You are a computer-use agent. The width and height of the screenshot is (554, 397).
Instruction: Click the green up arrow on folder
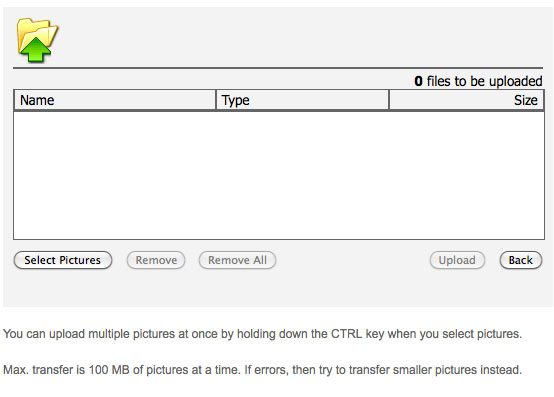[36, 50]
